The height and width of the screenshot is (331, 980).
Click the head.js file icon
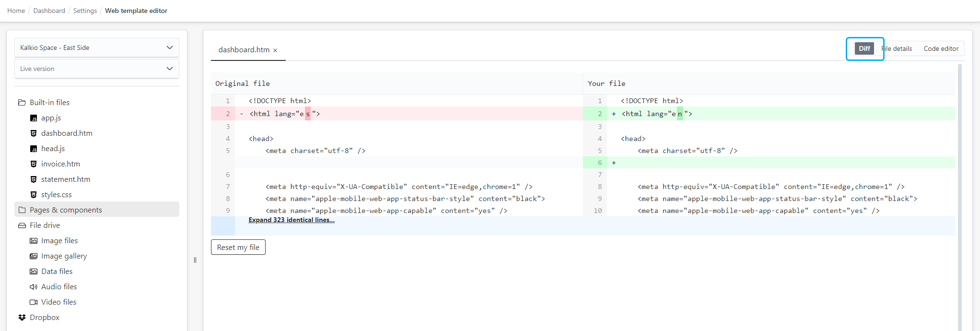pyautogui.click(x=34, y=149)
